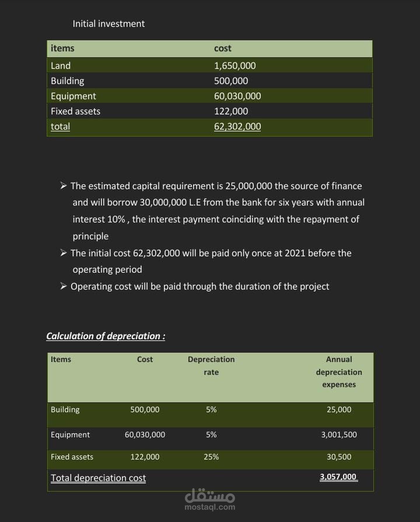The width and height of the screenshot is (420, 522).
Task: Select the Equipment annual depreciation 3,001,500 cell
Action: (x=339, y=434)
